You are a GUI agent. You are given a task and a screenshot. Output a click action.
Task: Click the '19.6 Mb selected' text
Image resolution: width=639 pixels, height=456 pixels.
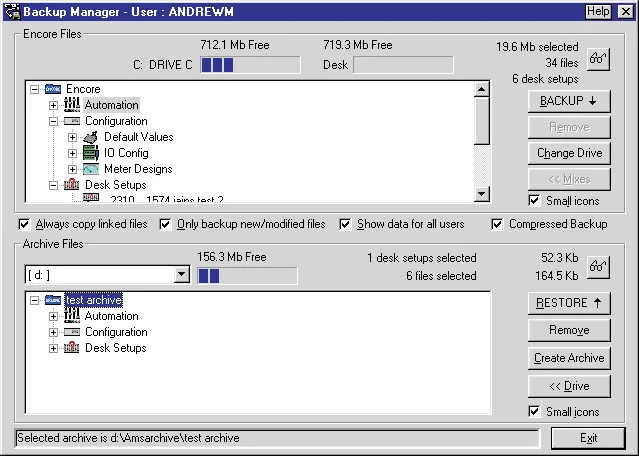click(x=537, y=47)
